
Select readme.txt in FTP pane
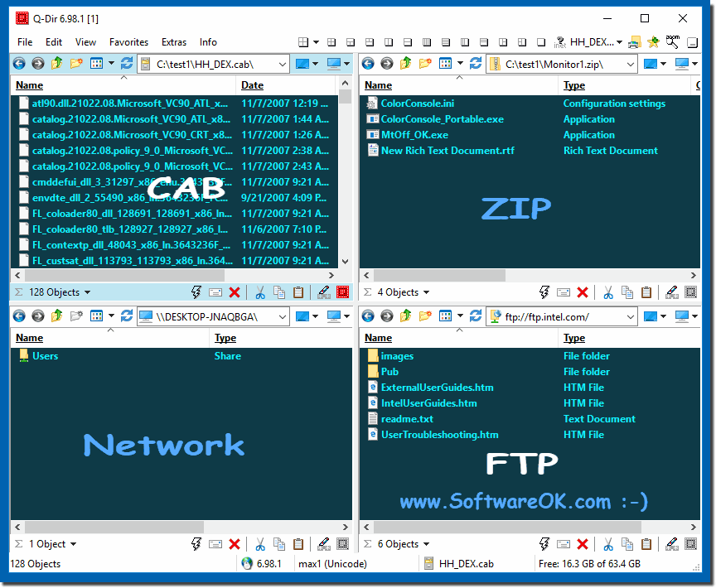407,419
